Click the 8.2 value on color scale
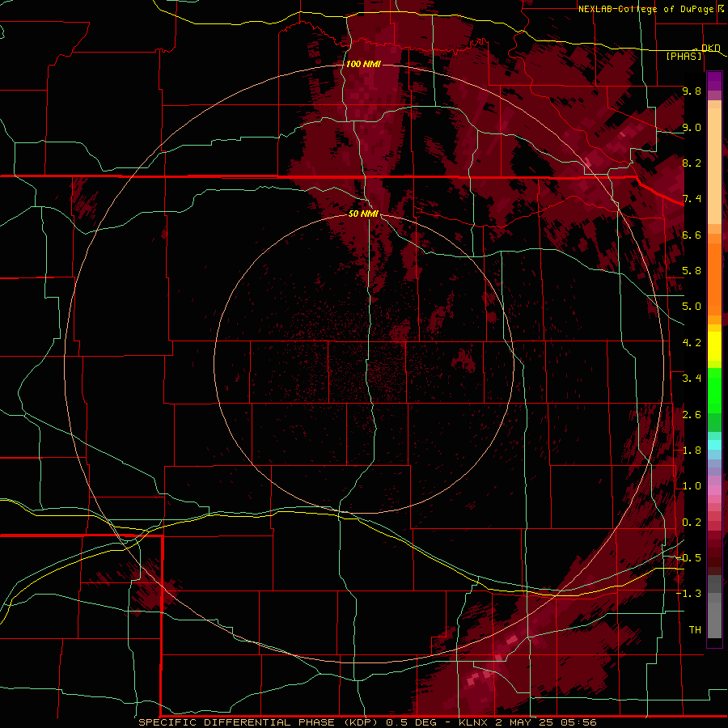Viewport: 728px width, 728px height. (692, 163)
